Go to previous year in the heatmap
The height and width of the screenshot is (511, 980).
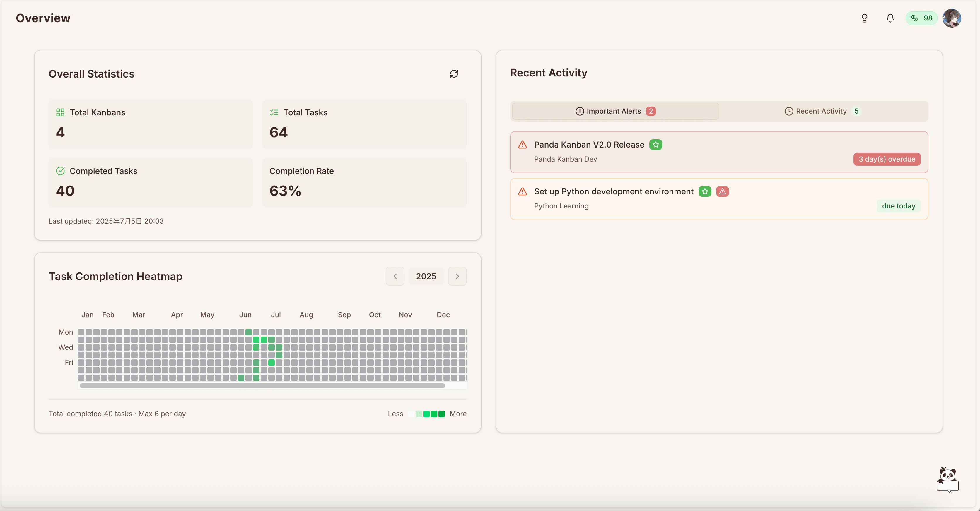pos(395,276)
